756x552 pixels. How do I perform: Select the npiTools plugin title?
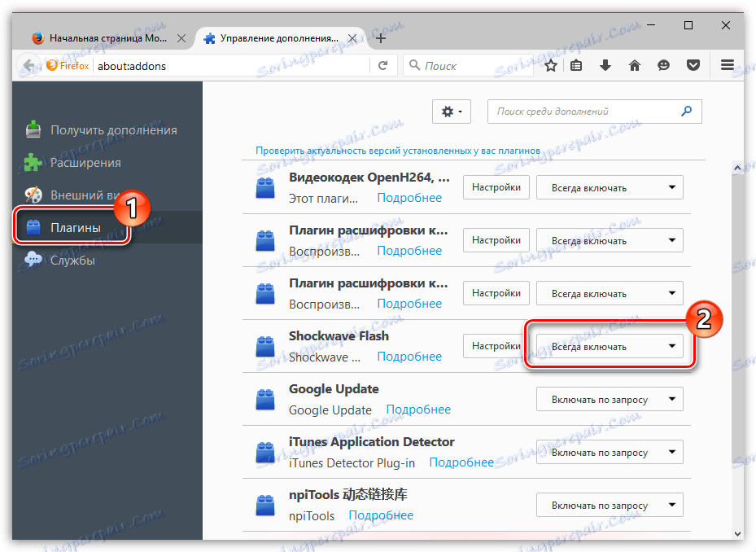(348, 494)
